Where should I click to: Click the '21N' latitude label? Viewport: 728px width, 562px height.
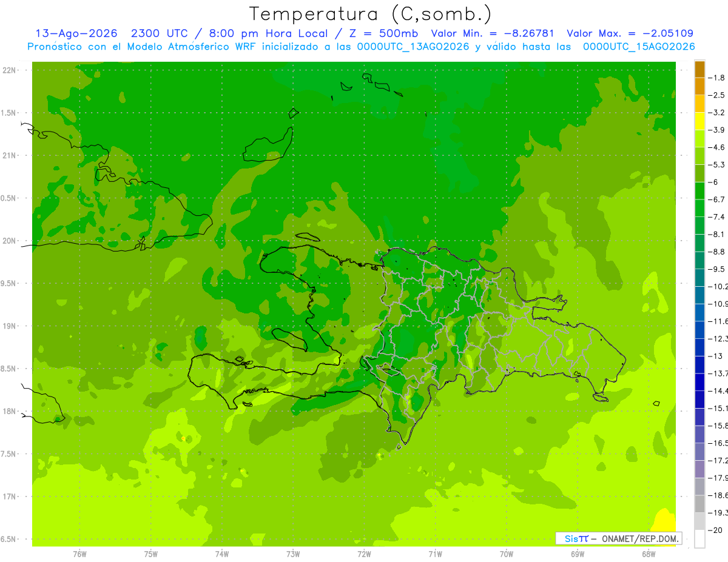click(9, 155)
